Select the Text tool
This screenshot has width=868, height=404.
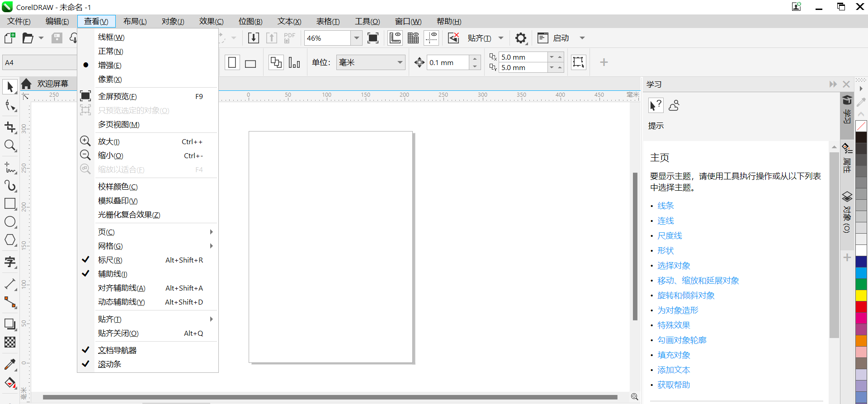[x=10, y=262]
